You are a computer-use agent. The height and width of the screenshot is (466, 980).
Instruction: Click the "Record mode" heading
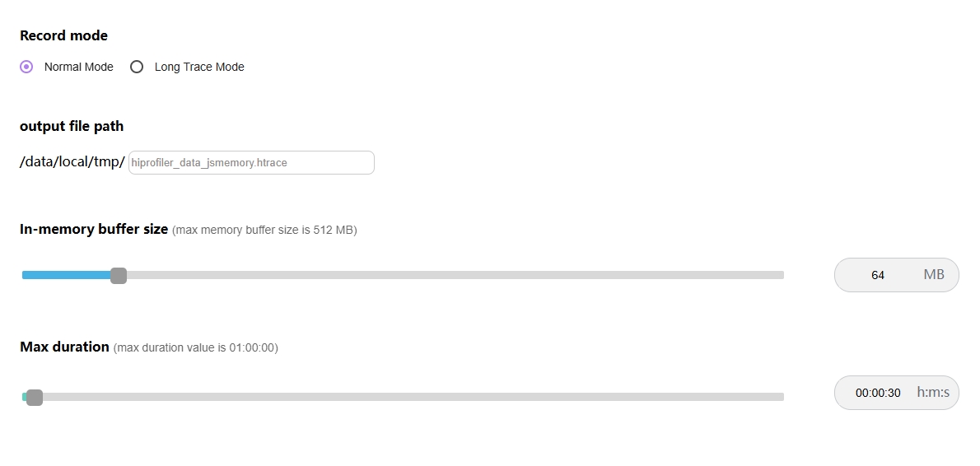tap(63, 35)
